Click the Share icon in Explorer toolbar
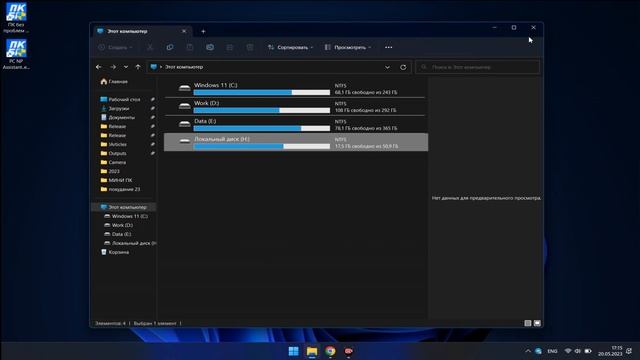This screenshot has height=360, width=640. point(230,47)
